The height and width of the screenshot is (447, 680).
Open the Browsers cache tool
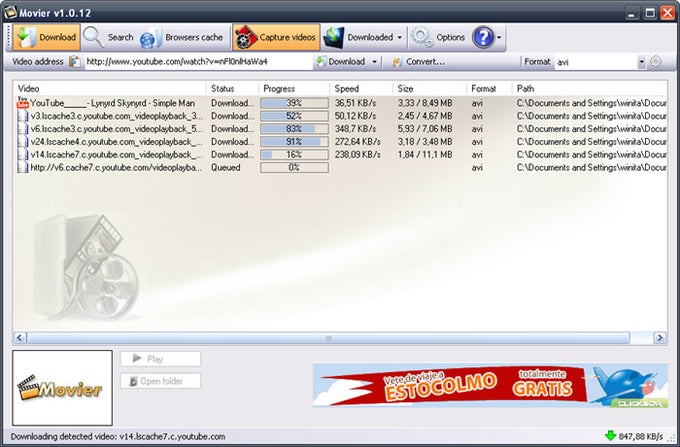click(182, 37)
